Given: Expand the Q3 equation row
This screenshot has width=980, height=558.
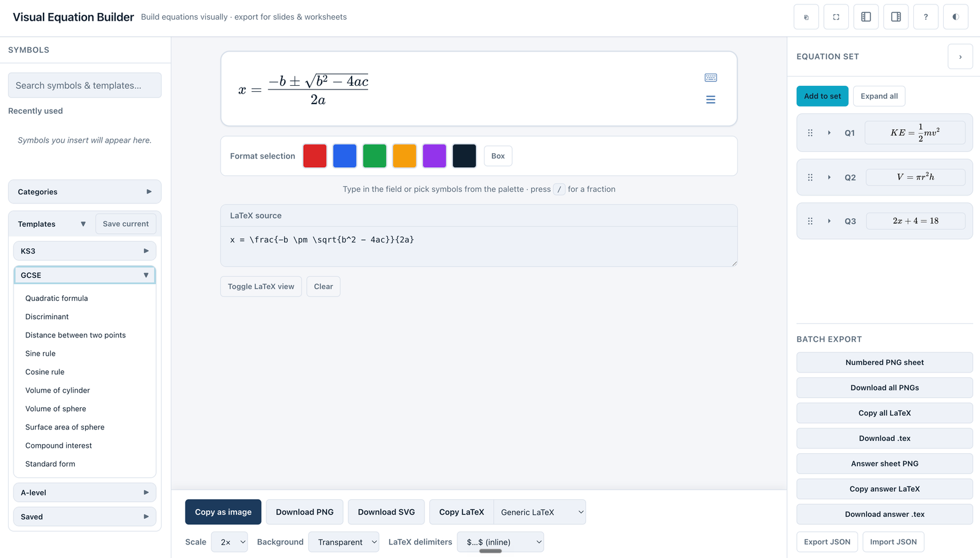Looking at the screenshot, I should coord(829,221).
